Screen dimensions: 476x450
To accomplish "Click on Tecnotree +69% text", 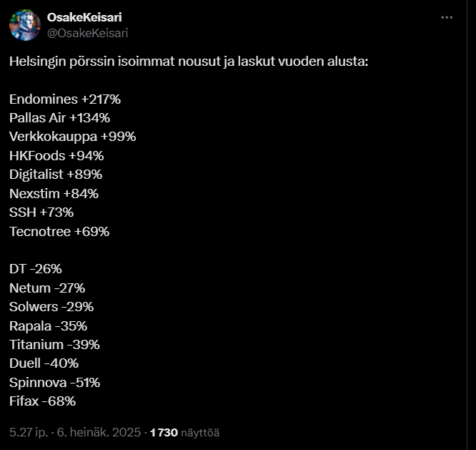I will click(59, 232).
